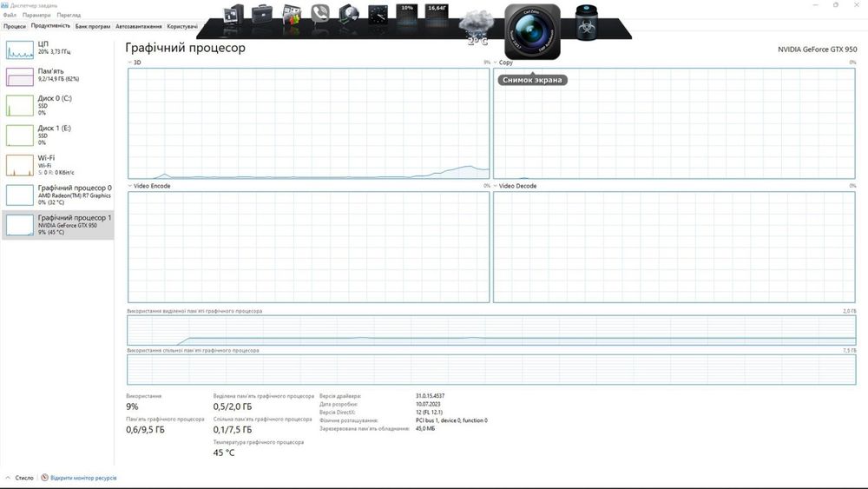Switch to the Процеси tab

coord(15,26)
